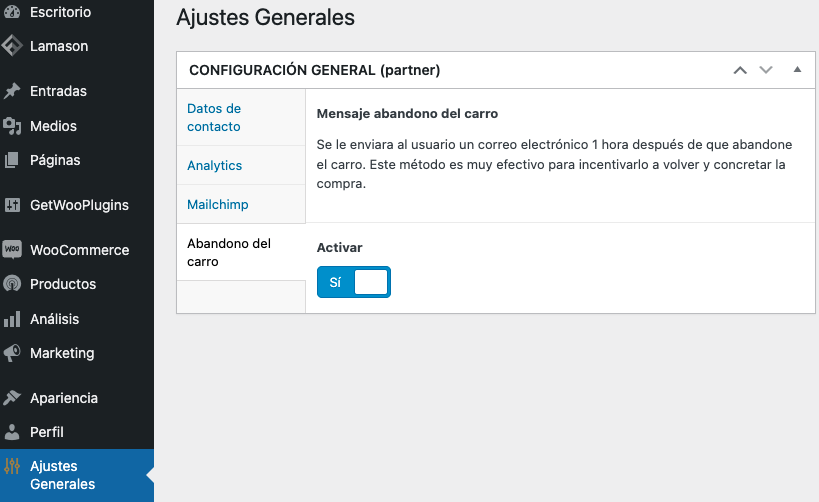Screen dimensions: 819x502
Task: Click the Medios media icon
Action: 12,126
